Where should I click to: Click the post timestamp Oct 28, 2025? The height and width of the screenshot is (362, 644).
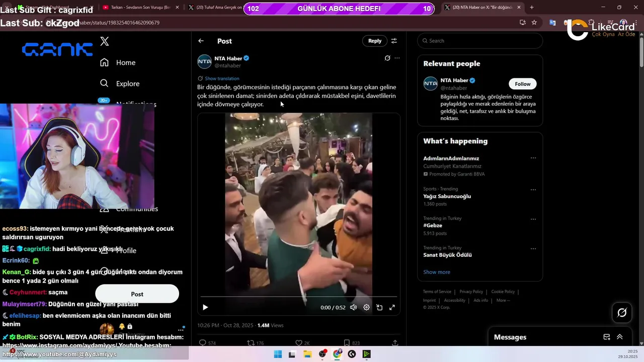[225, 325]
